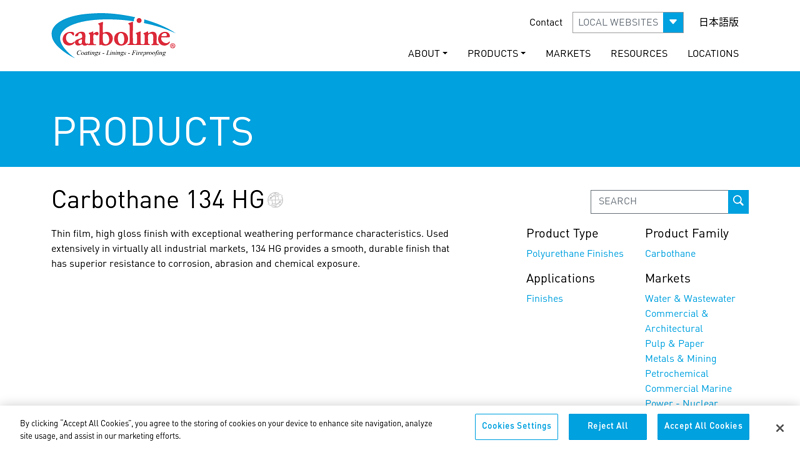Click the Applications heading

click(560, 278)
